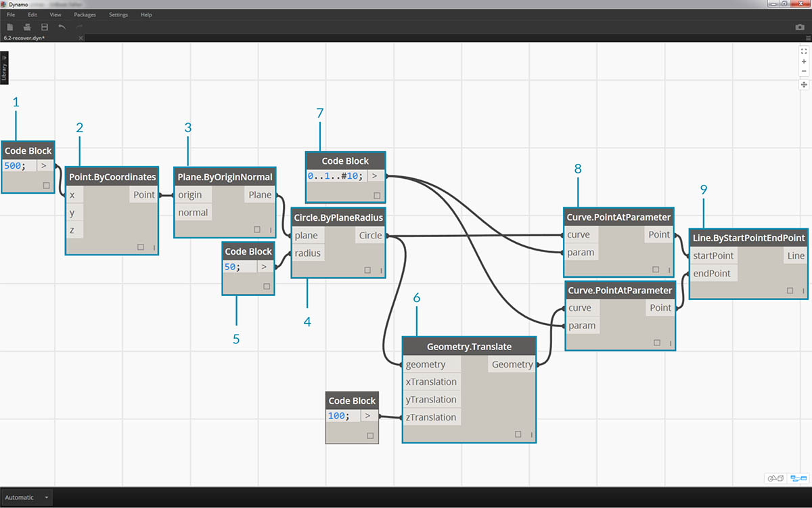Click the Undo arrow icon
This screenshot has height=508, width=812.
62,27
